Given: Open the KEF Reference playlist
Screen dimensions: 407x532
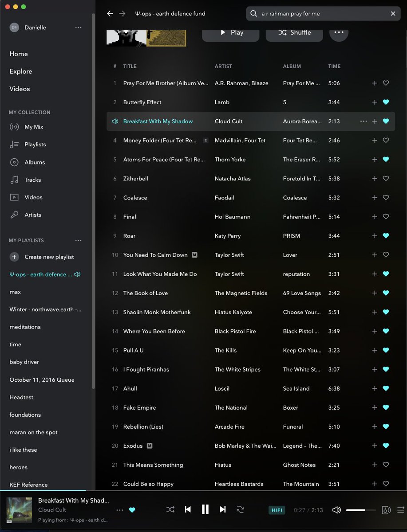Looking at the screenshot, I should click(x=28, y=485).
